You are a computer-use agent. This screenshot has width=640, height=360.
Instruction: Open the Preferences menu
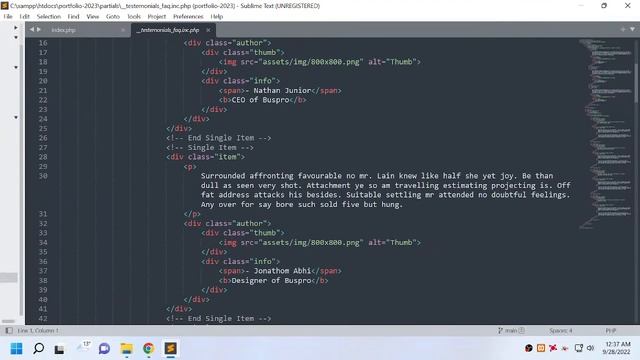coord(188,16)
